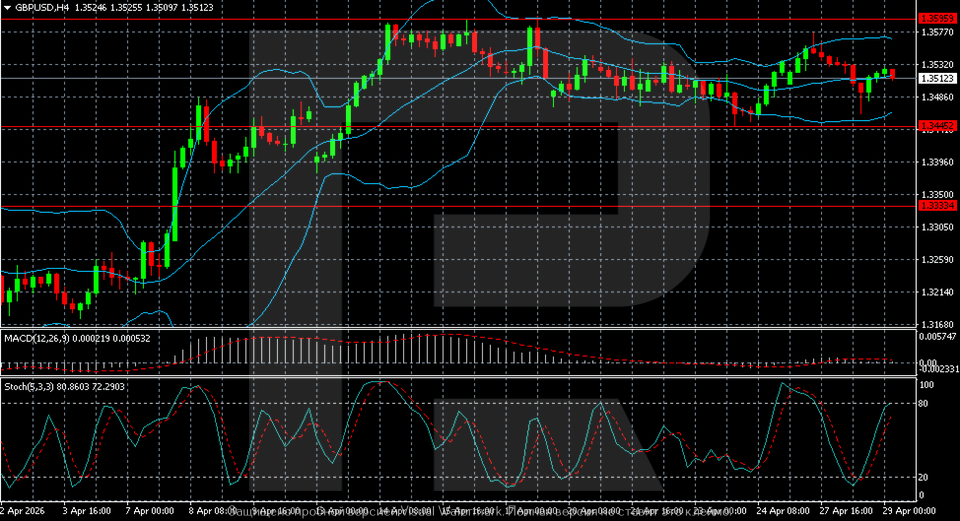
Task: Click the MACD 0.005747 scale value
Action: click(938, 339)
